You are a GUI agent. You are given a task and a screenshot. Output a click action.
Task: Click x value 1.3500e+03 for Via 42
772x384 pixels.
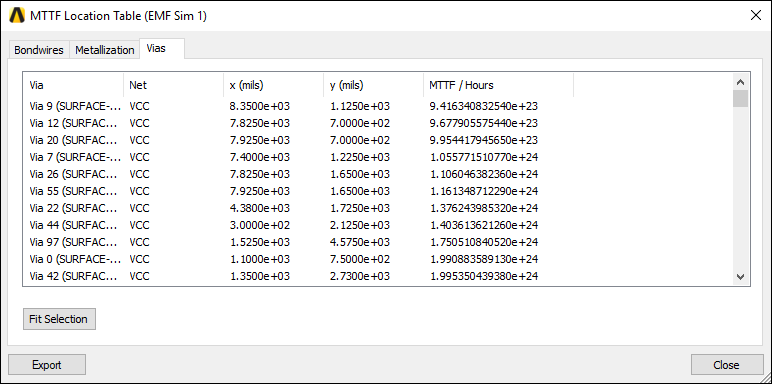tap(260, 276)
